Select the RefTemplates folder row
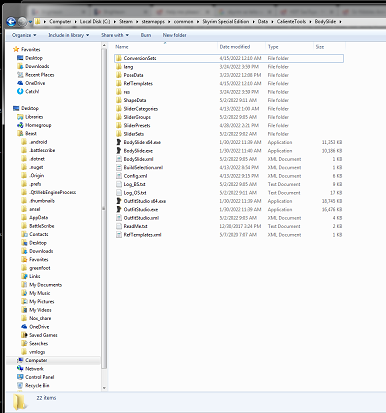 [229, 84]
